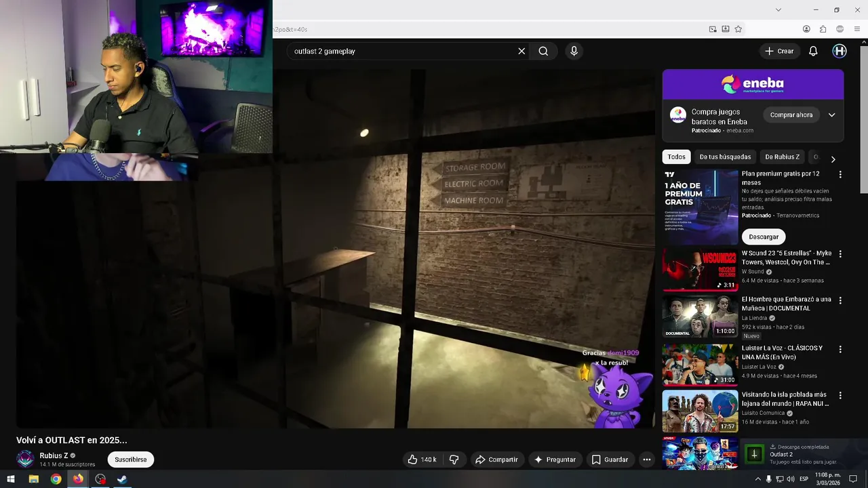Open options for El Hombre que Embarazó video
This screenshot has height=488, width=868.
click(840, 300)
